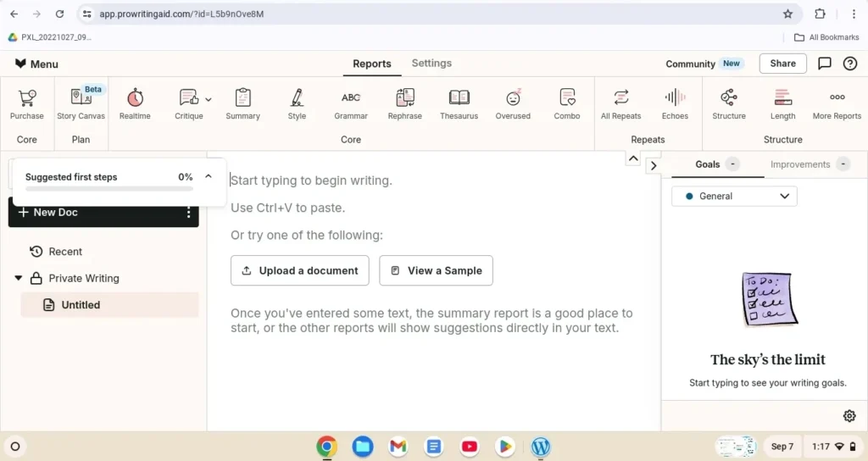Open Gmail from the shelf
Viewport: 868px width, 461px height.
click(398, 447)
